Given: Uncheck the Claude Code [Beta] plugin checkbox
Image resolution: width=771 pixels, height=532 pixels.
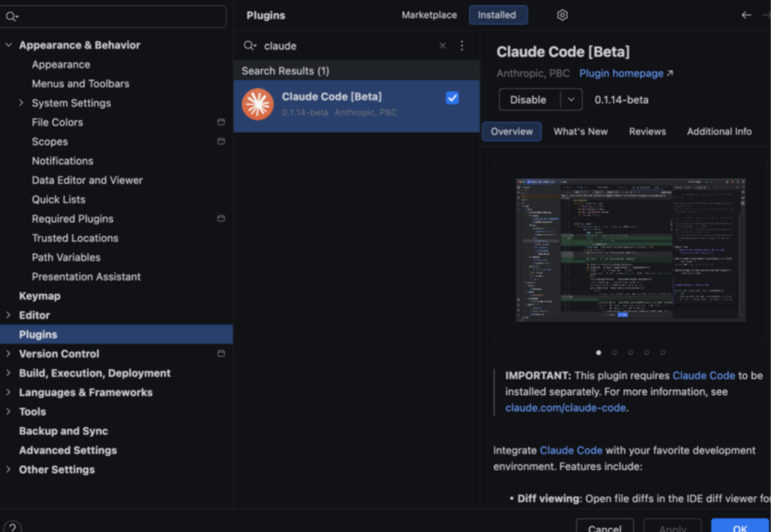Looking at the screenshot, I should click(452, 98).
